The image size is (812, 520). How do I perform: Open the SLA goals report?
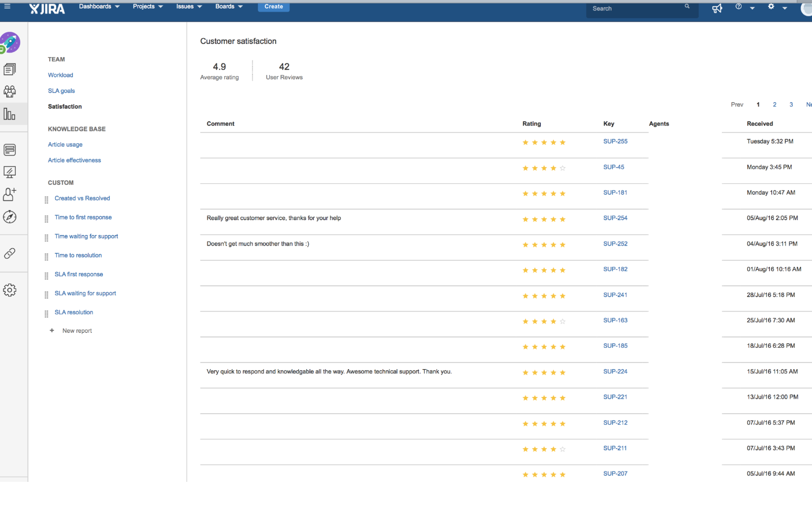point(61,91)
